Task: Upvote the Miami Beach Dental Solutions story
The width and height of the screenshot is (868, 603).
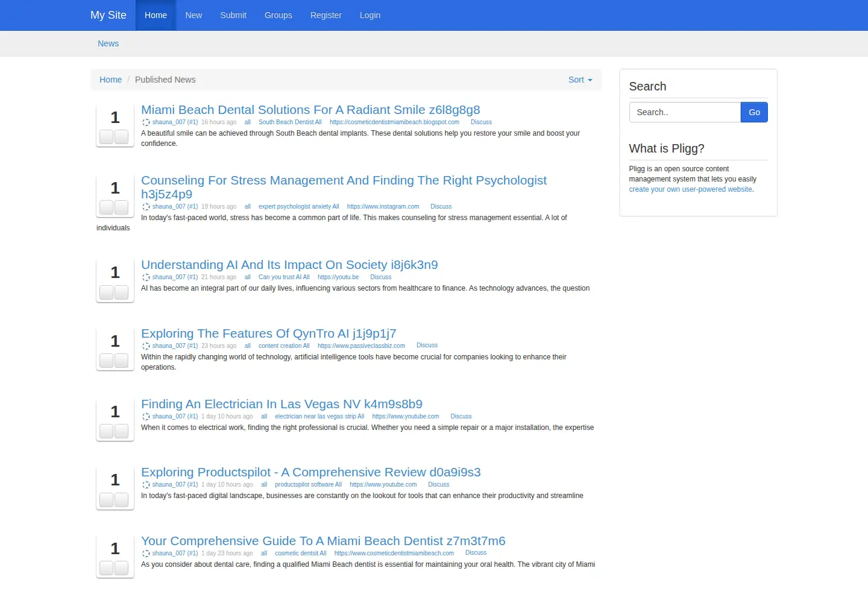Action: (x=107, y=137)
